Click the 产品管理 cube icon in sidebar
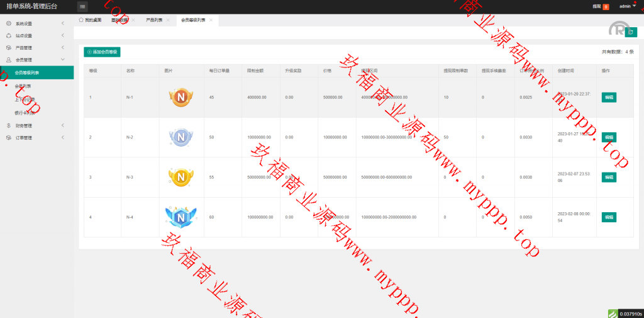The width and height of the screenshot is (644, 318). click(x=9, y=48)
